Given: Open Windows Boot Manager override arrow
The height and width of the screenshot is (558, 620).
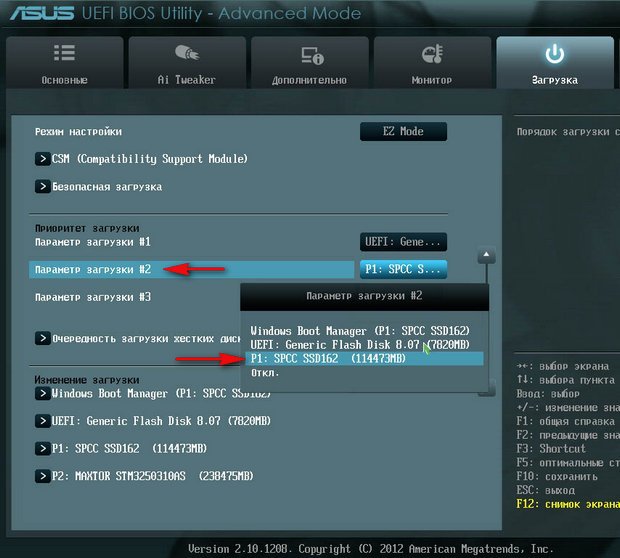Looking at the screenshot, I should pos(43,393).
